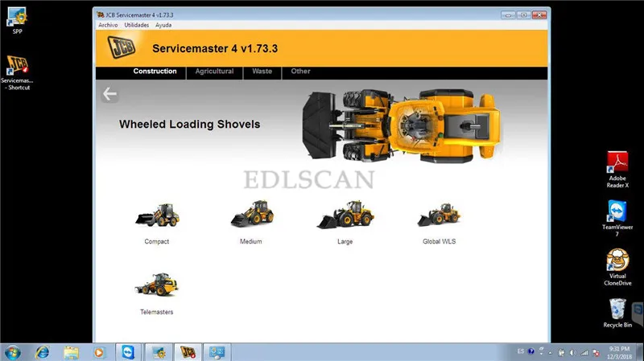Click the Servicemaster 4 v1.73.3 banner title
The width and height of the screenshot is (644, 361).
pos(215,48)
